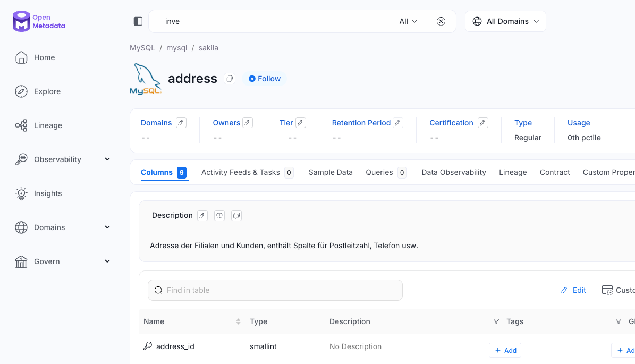This screenshot has height=364, width=635.
Task: Edit the Tier pencil icon
Action: [x=301, y=123]
